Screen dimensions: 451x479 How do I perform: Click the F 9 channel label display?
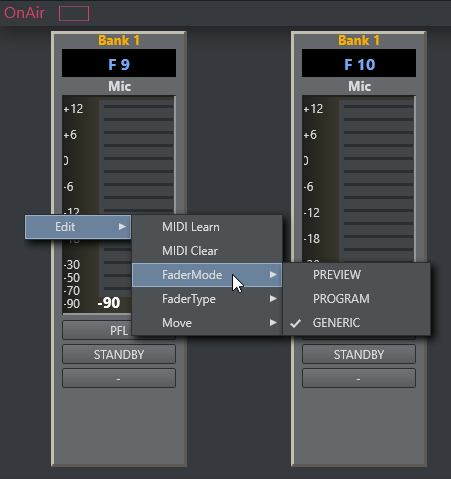click(x=119, y=63)
